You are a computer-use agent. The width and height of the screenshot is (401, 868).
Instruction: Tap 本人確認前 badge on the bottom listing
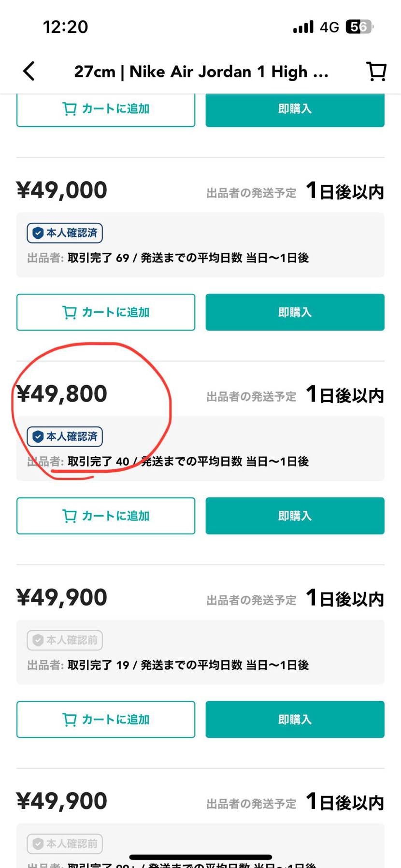point(65,844)
